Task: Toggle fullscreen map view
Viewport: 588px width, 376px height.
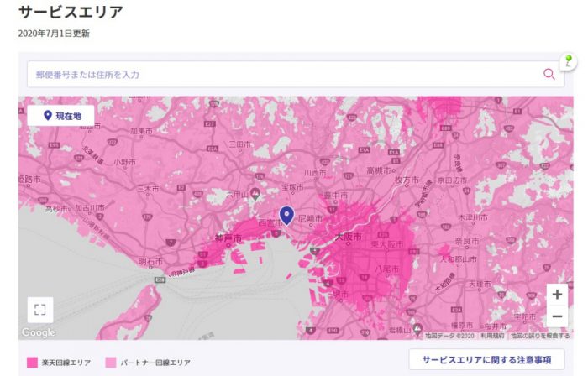Action: [40, 310]
